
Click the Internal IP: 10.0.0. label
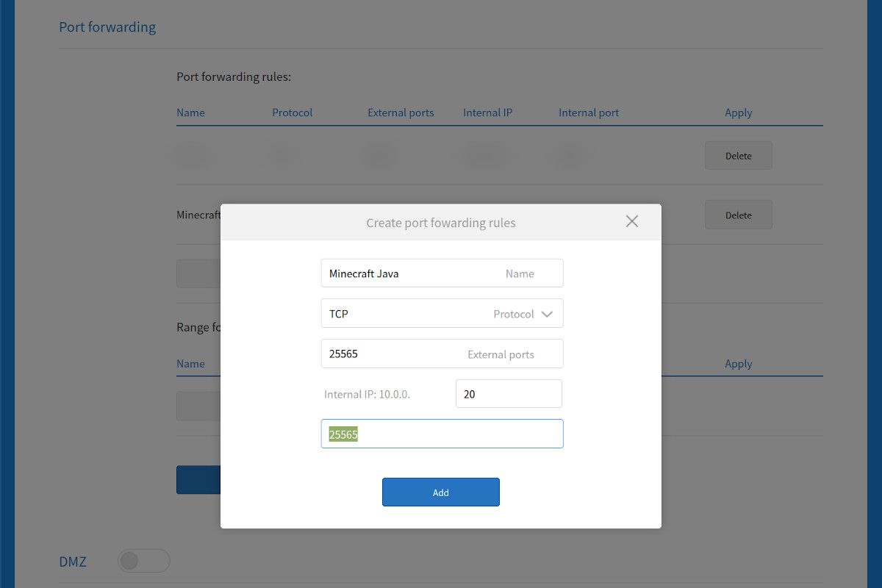tap(367, 394)
